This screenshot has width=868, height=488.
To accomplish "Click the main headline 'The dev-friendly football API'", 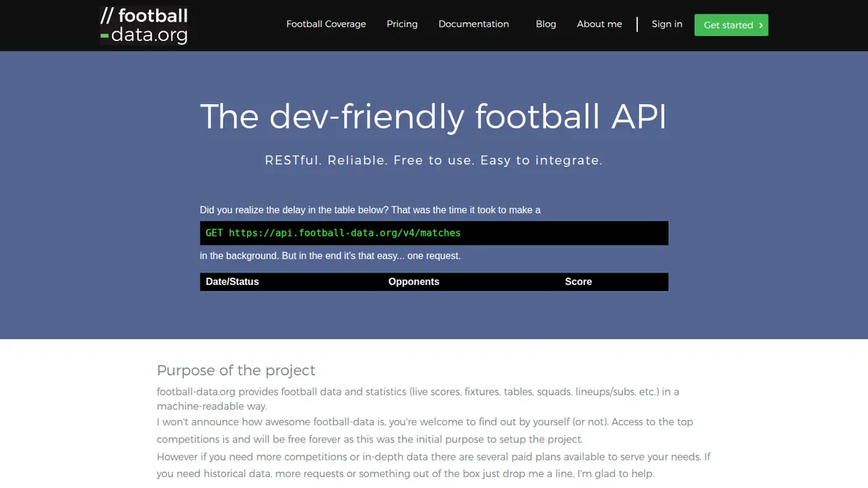I will tap(433, 116).
